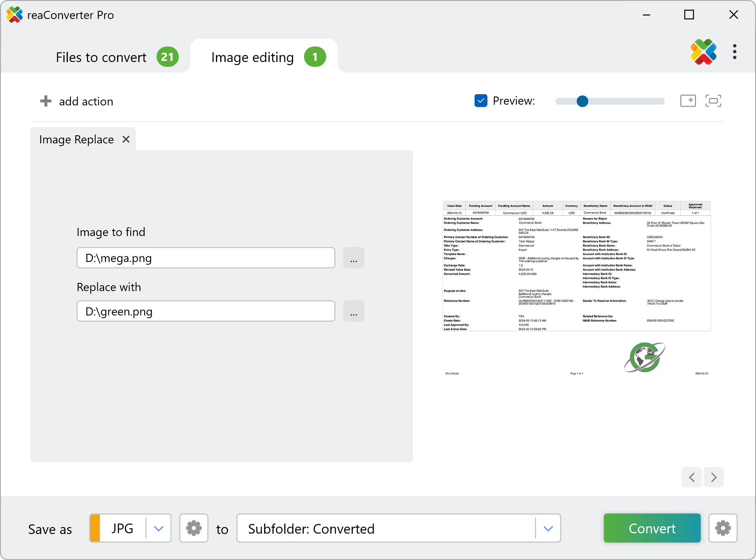Browse for the Image to find file
756x560 pixels.
point(354,258)
